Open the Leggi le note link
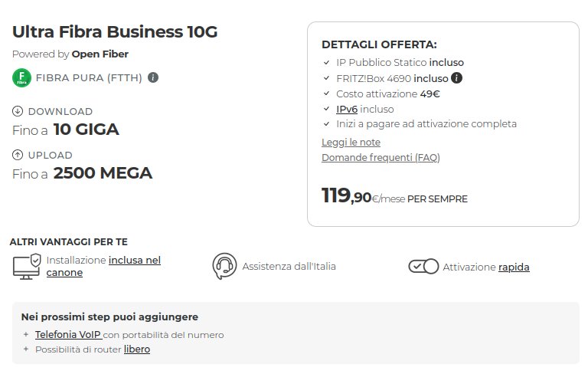Screen dimensions: 588x374 [351, 142]
